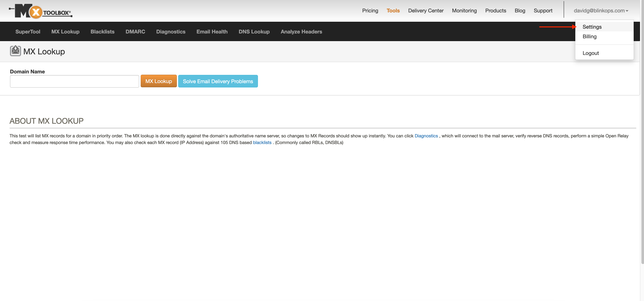
Task: Open Delivery Center
Action: 426,11
